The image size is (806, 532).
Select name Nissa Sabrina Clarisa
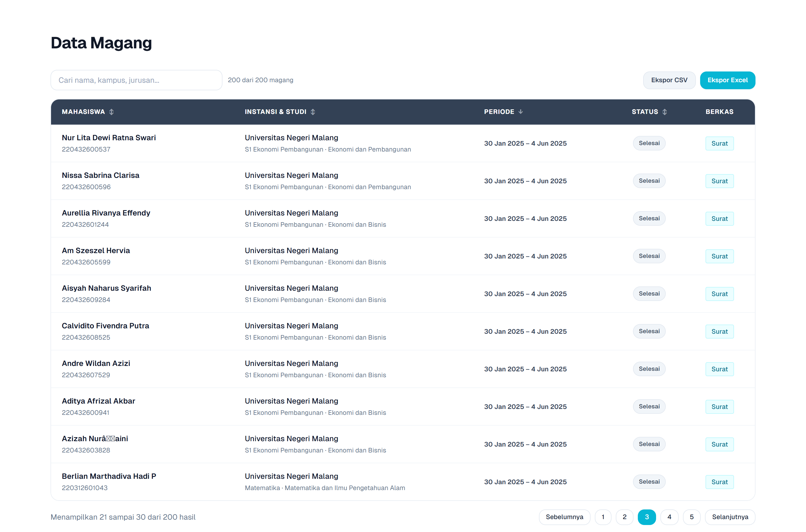[x=100, y=175]
